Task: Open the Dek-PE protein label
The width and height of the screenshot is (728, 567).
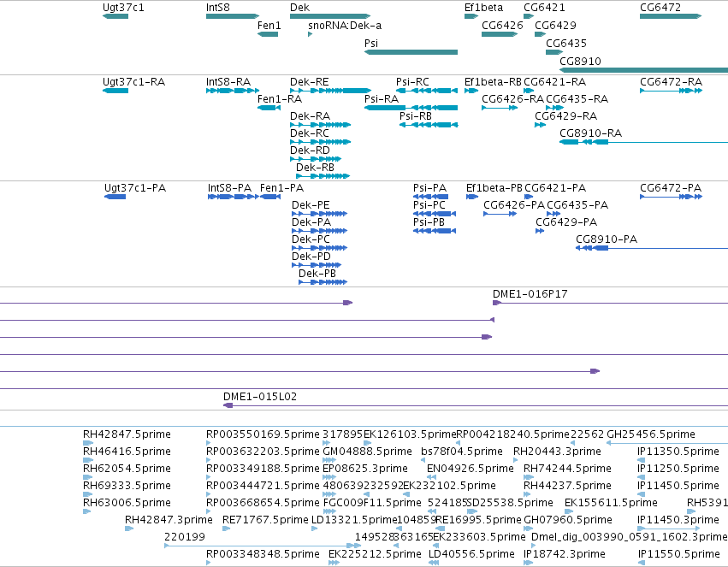Action: [x=311, y=205]
